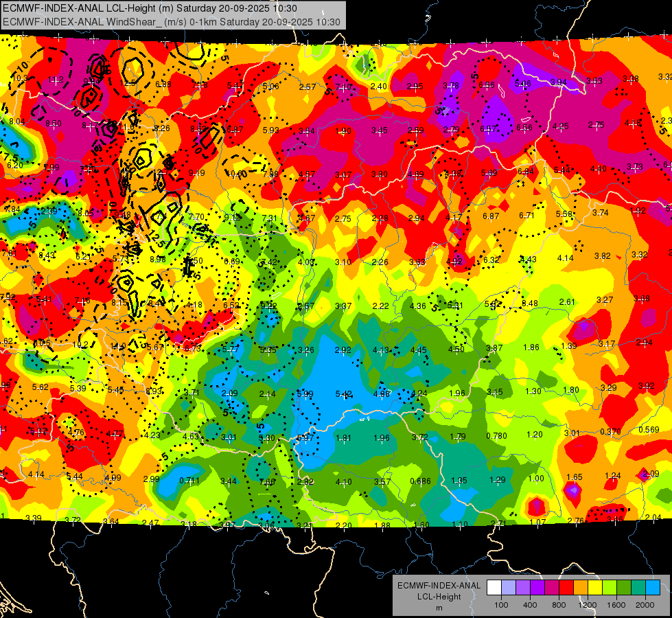Click the wind shear value '4.14'
This screenshot has height=618, width=672.
point(36,474)
